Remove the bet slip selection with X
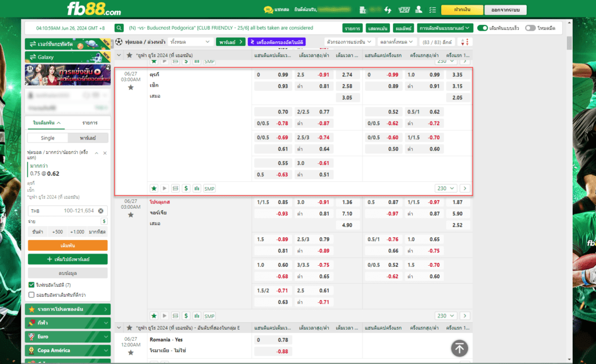596x364 pixels. click(x=105, y=153)
